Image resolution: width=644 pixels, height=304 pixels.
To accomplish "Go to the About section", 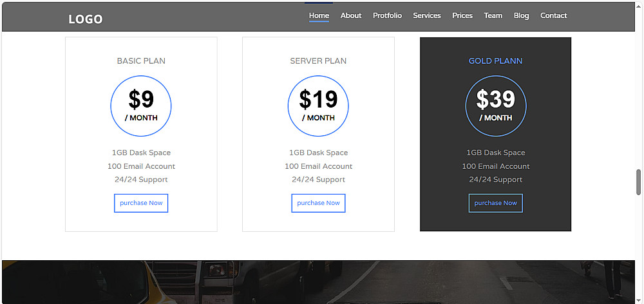I will click(x=351, y=15).
